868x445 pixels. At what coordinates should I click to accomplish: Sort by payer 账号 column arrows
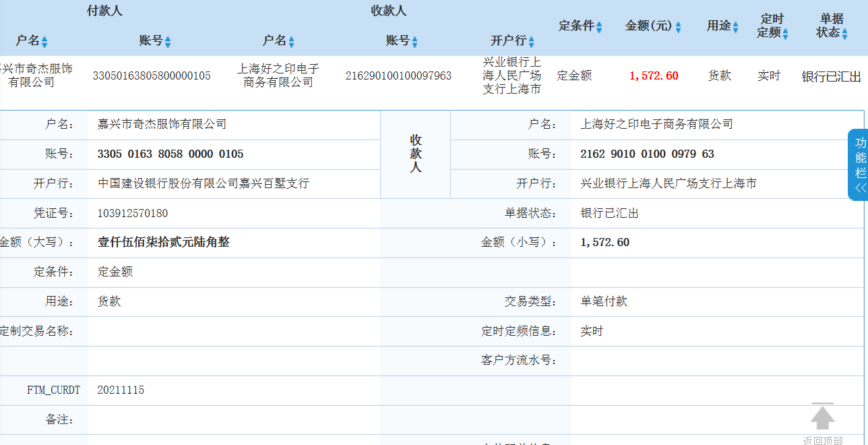pyautogui.click(x=168, y=42)
